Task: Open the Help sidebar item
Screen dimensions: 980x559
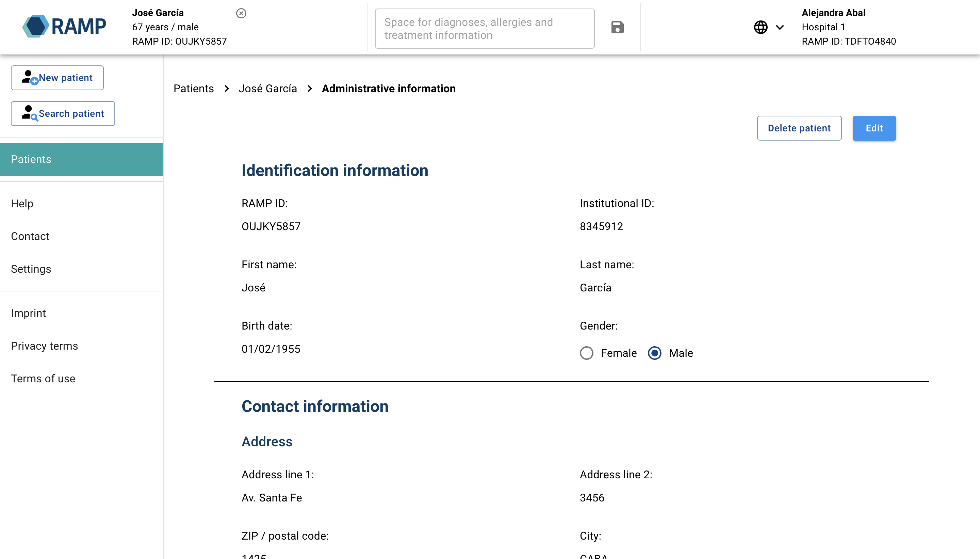Action: 22,204
